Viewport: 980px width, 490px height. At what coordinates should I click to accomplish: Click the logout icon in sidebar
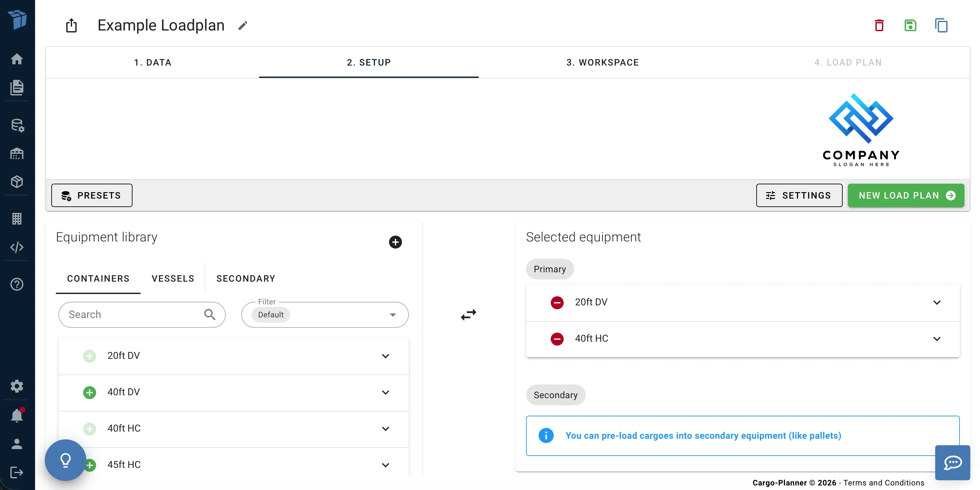pos(17,472)
